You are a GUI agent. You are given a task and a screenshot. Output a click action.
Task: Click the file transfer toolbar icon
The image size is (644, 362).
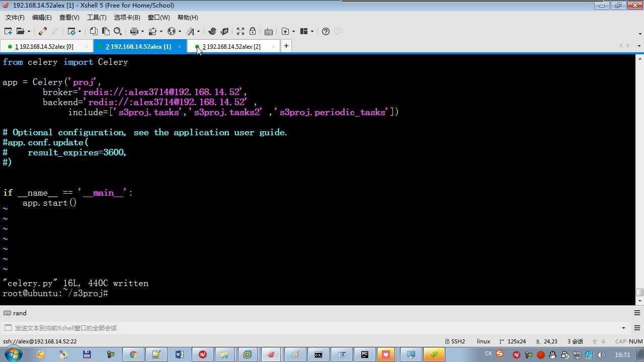[153, 31]
